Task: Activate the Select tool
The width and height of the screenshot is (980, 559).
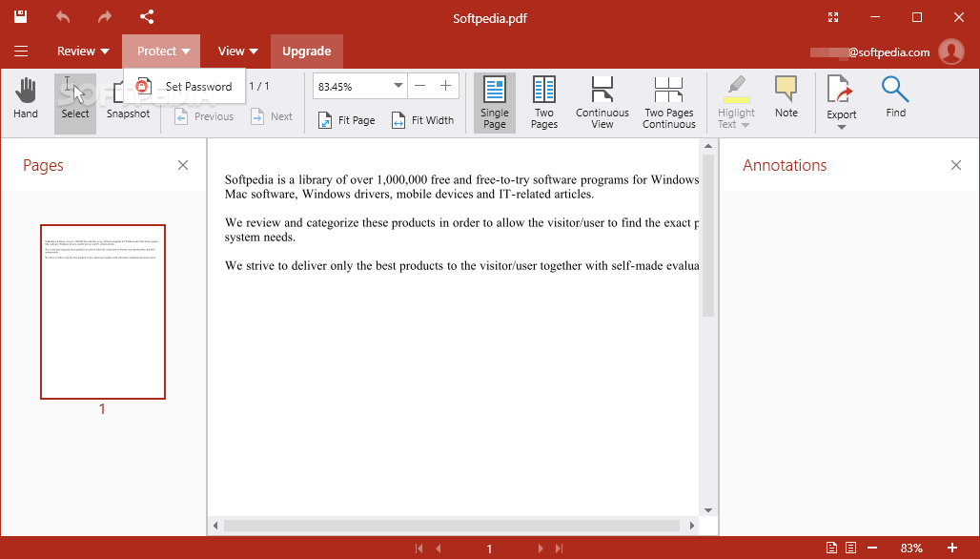Action: [x=75, y=103]
